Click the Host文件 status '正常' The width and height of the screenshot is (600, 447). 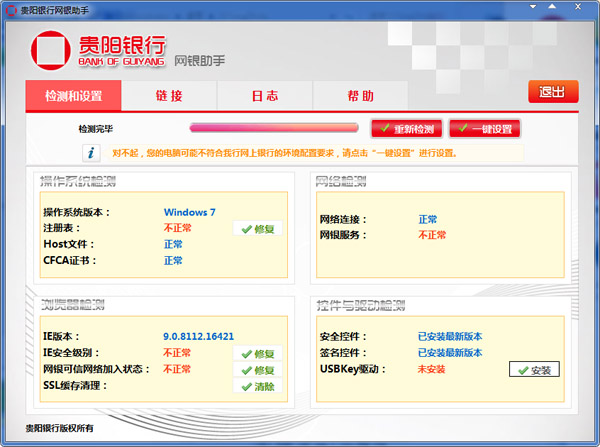(x=173, y=244)
